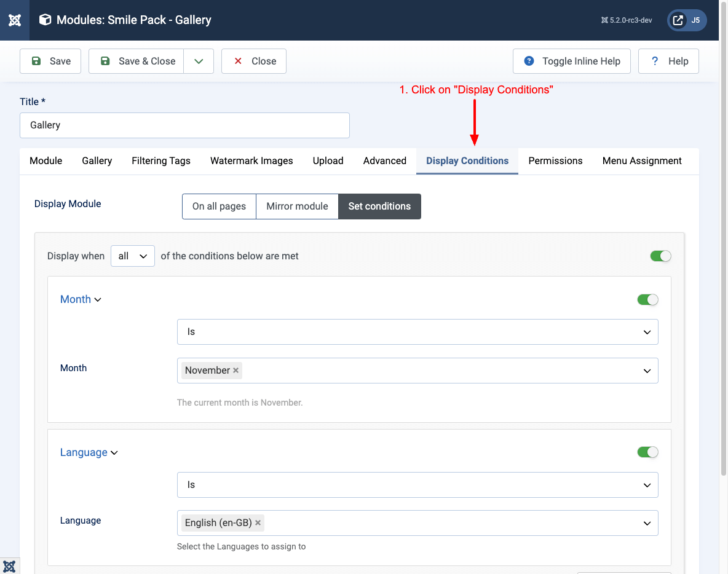This screenshot has width=728, height=574.
Task: Open site preview via external link icon
Action: tap(678, 20)
